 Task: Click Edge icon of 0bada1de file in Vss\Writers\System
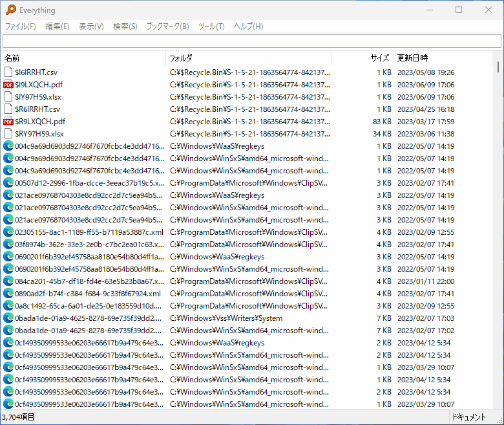(8, 318)
